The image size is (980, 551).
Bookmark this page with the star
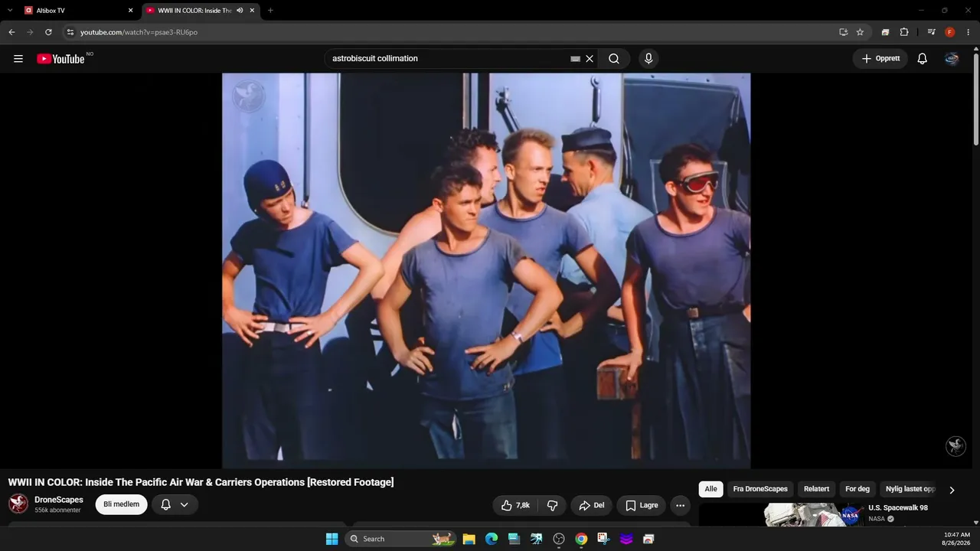(860, 32)
